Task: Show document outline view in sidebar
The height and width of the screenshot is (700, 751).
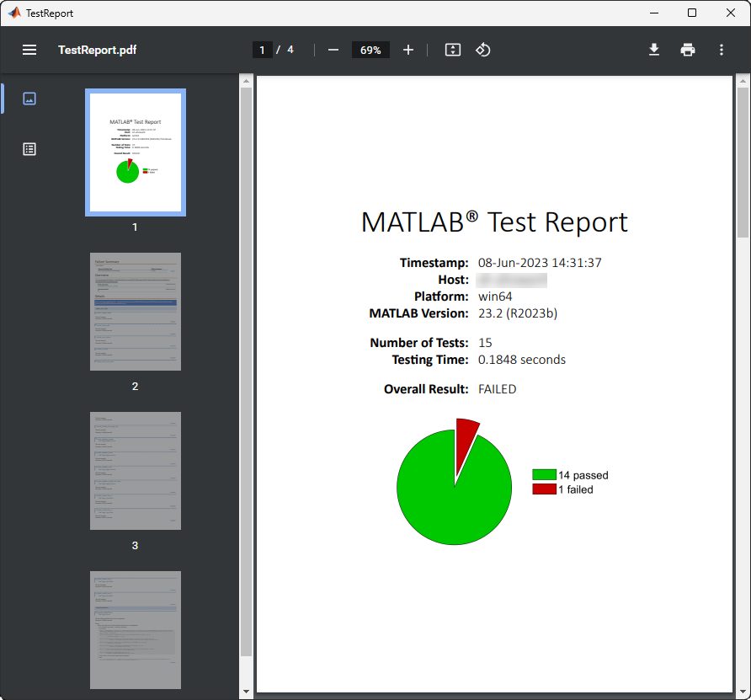Action: point(29,149)
